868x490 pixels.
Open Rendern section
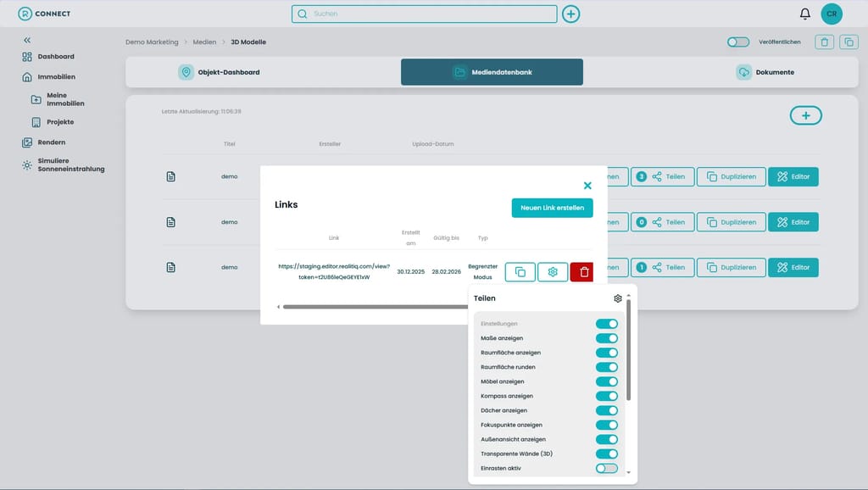click(44, 142)
